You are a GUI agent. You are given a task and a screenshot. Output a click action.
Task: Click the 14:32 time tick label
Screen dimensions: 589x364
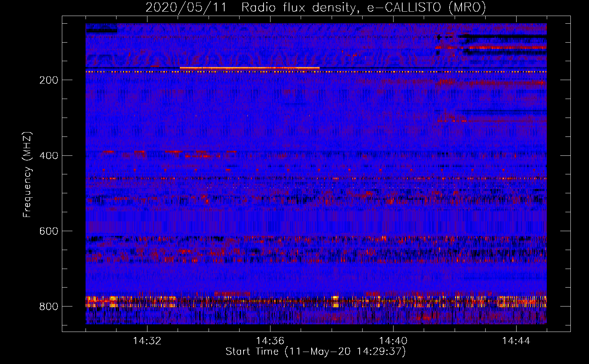point(147,341)
